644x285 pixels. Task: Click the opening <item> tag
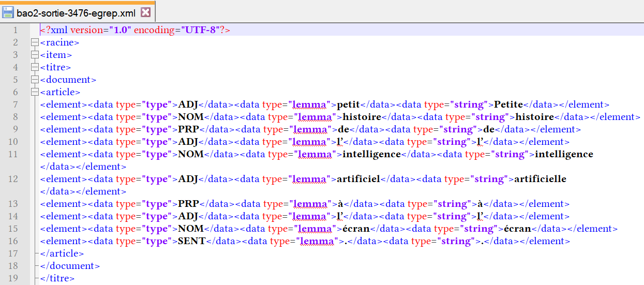(x=56, y=55)
